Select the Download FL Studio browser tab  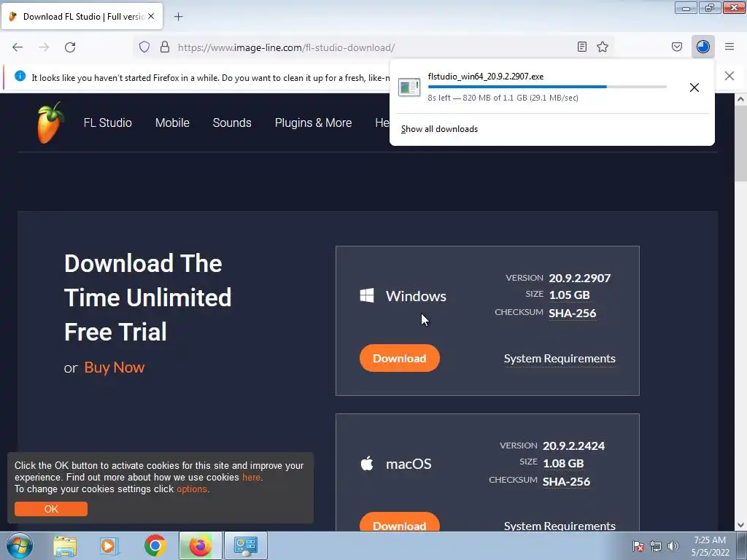(82, 17)
